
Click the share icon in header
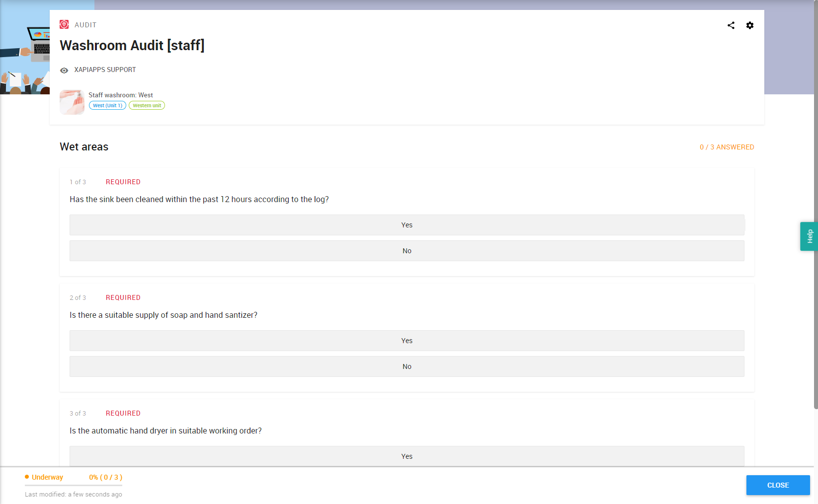(731, 25)
